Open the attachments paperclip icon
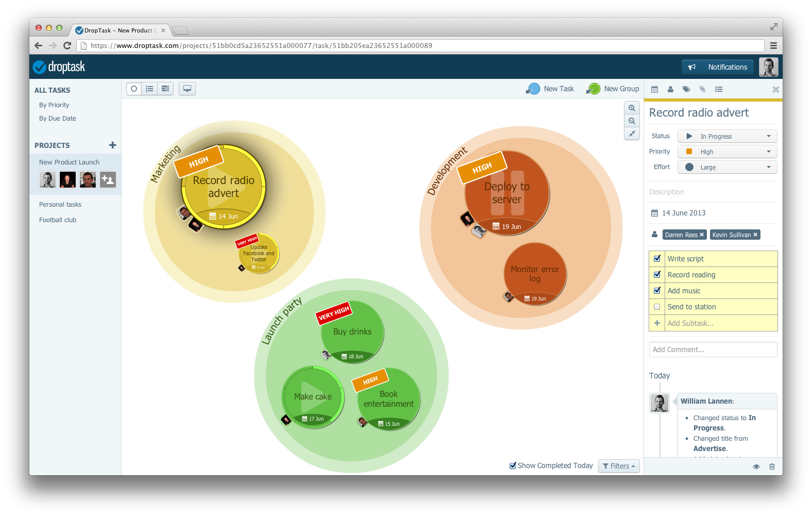Image resolution: width=812 pixels, height=516 pixels. tap(702, 89)
